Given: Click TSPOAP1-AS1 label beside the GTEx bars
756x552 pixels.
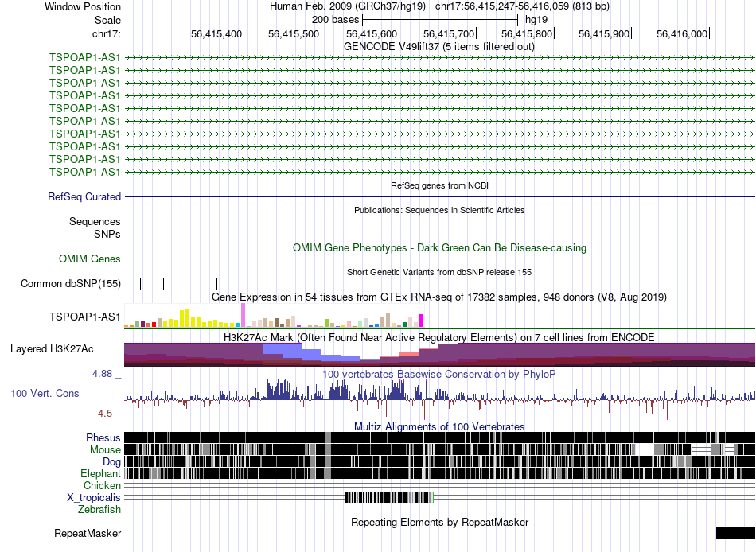Looking at the screenshot, I should pyautogui.click(x=85, y=317).
